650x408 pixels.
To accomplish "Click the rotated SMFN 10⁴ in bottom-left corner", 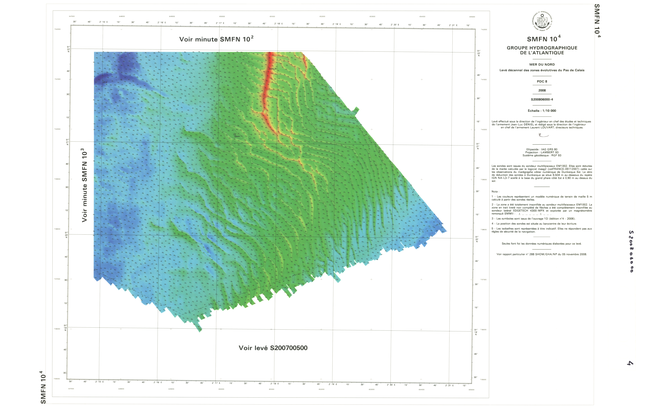I will click(x=41, y=386).
